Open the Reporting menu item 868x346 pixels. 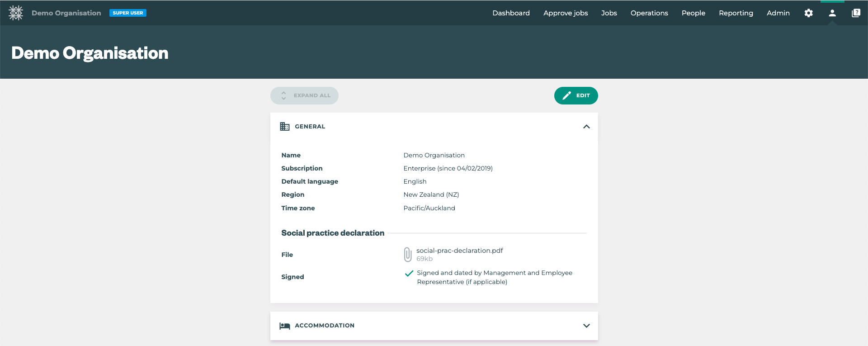[736, 13]
